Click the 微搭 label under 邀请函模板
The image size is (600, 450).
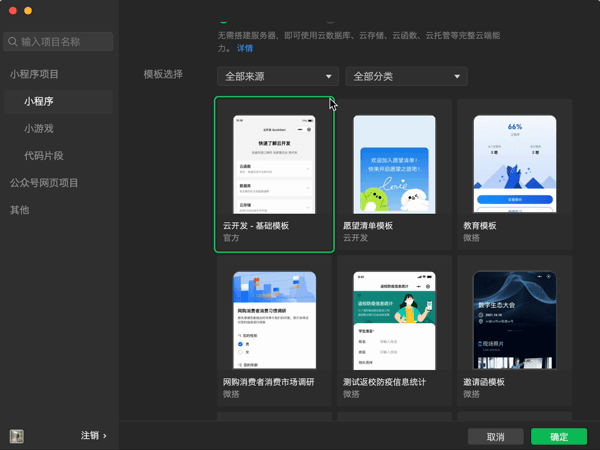point(471,394)
